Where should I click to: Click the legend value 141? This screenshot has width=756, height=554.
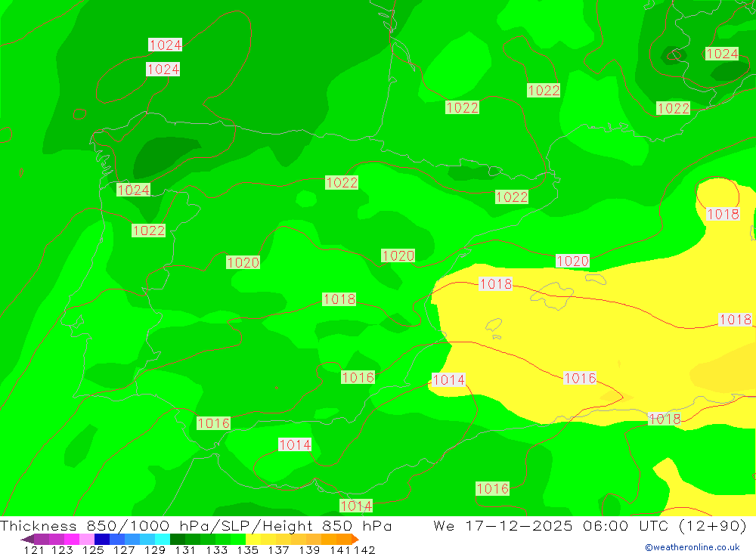tap(340, 550)
